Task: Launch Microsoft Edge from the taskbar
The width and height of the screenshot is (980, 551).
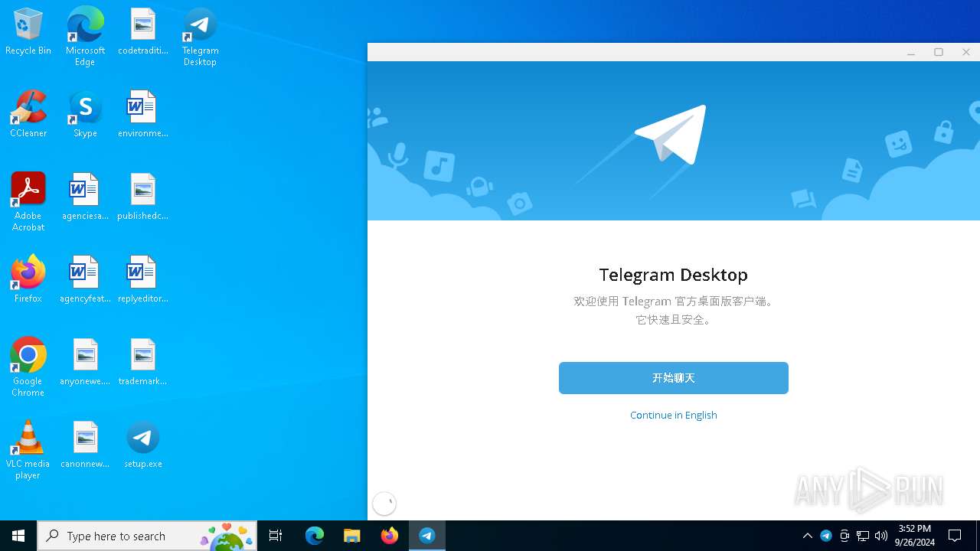Action: [315, 536]
